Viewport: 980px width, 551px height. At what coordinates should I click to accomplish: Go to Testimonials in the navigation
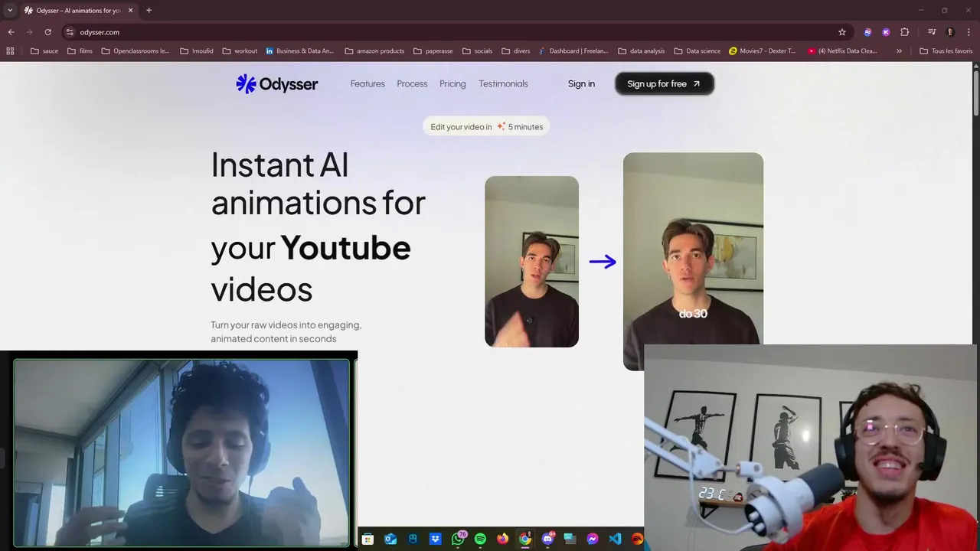pyautogui.click(x=503, y=83)
